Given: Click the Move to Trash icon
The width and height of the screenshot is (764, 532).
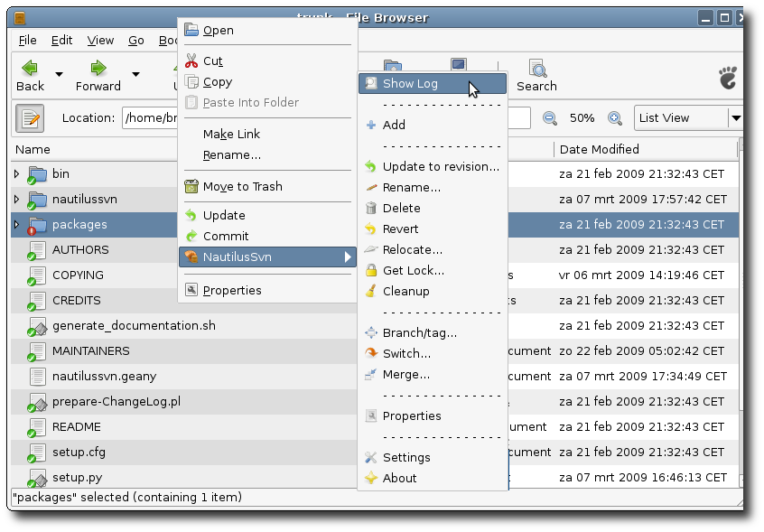Looking at the screenshot, I should tap(191, 187).
